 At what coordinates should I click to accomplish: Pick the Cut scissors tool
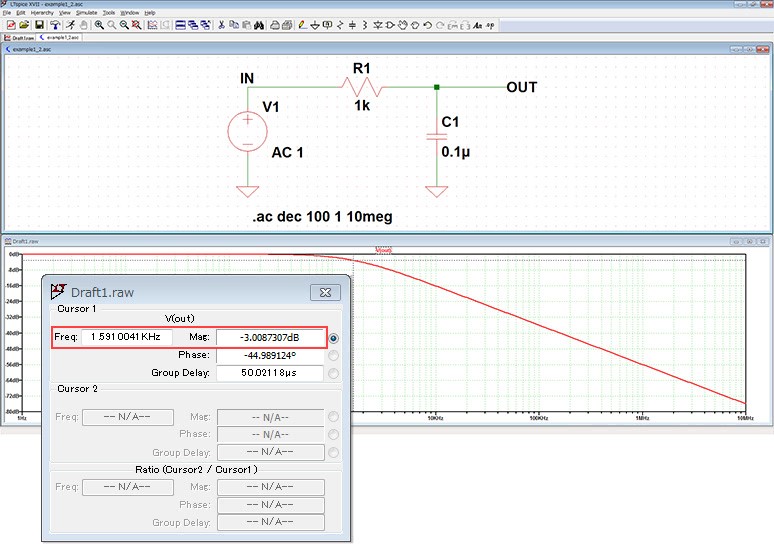(220, 24)
